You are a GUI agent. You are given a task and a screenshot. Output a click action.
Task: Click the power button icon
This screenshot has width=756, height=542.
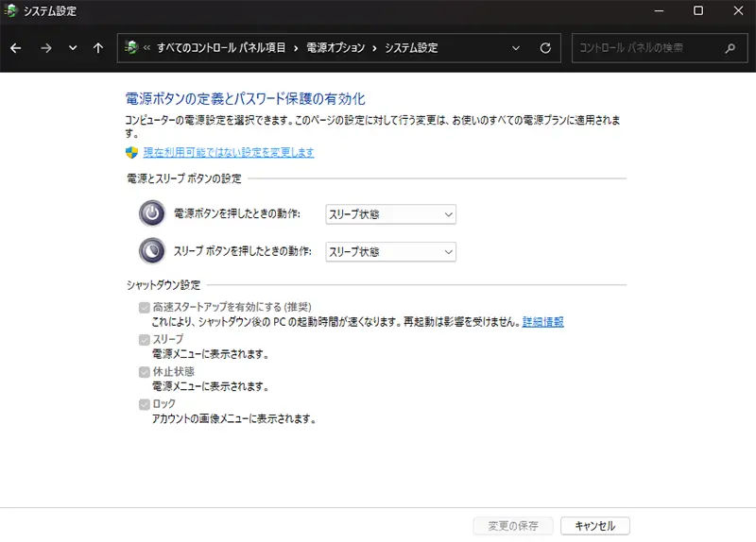pyautogui.click(x=152, y=213)
